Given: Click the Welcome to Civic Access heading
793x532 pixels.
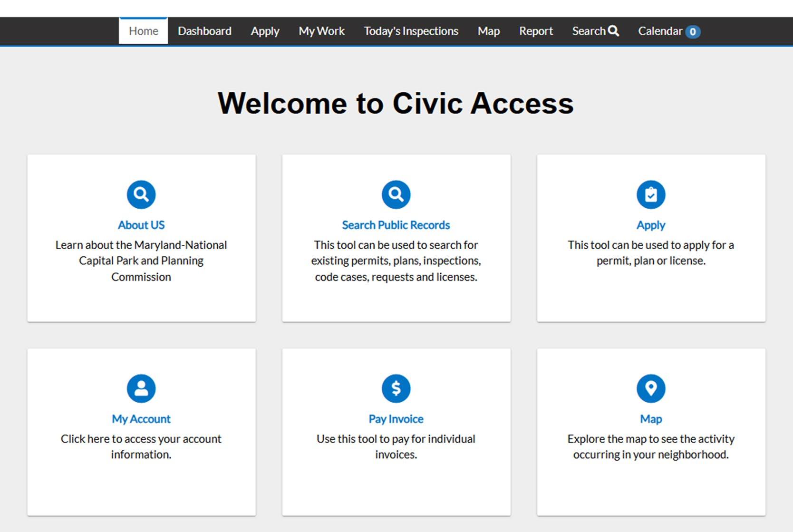Looking at the screenshot, I should (x=396, y=103).
